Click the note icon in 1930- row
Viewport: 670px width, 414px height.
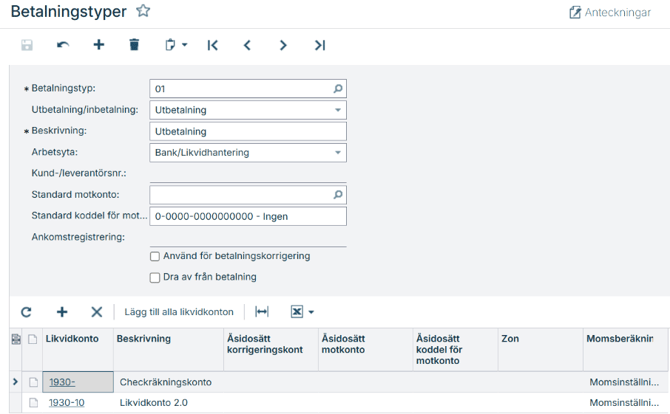pyautogui.click(x=33, y=382)
